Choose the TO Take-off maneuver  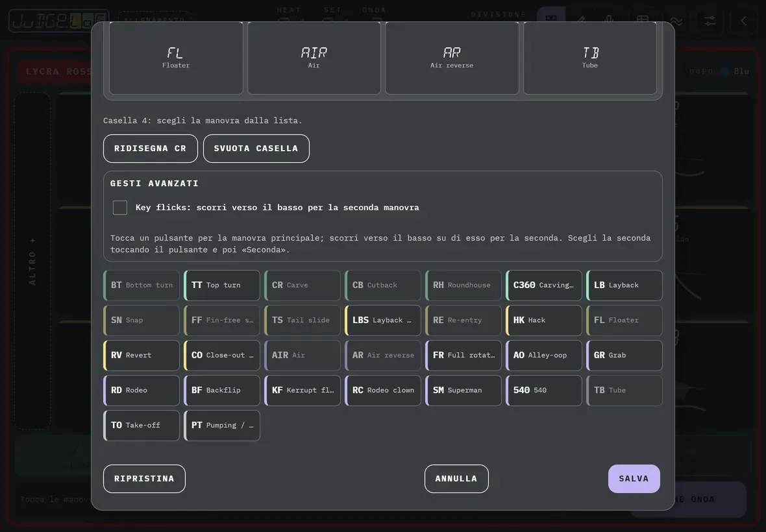coord(142,426)
